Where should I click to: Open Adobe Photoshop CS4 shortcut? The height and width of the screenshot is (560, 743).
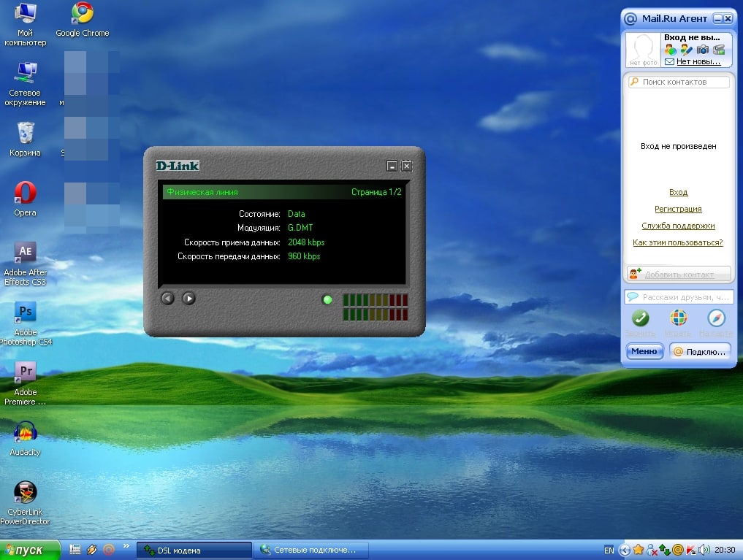pyautogui.click(x=25, y=323)
